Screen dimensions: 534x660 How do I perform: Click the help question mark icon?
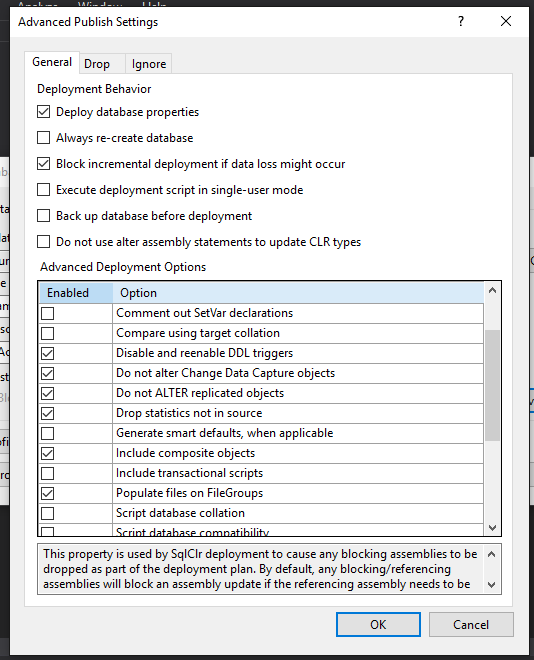(x=461, y=21)
